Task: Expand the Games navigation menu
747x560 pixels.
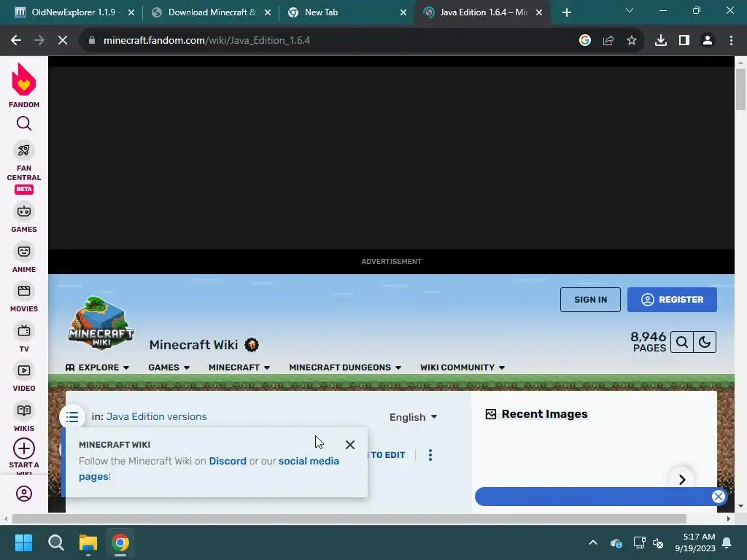Action: (x=169, y=367)
